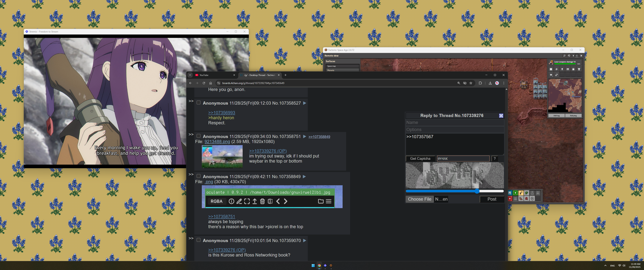The height and width of the screenshot is (270, 644).
Task: Click the Get Captcha button
Action: click(420, 159)
